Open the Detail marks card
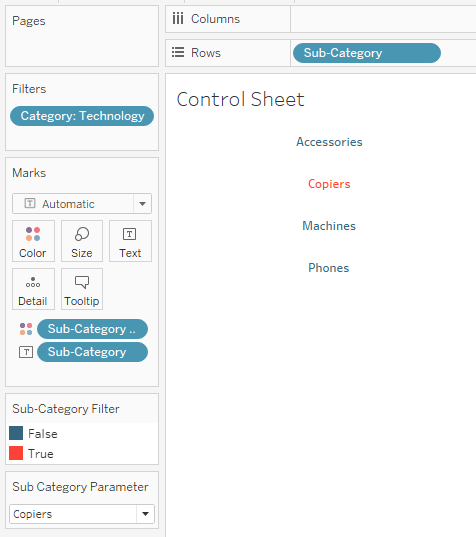The height and width of the screenshot is (537, 476). tap(33, 289)
